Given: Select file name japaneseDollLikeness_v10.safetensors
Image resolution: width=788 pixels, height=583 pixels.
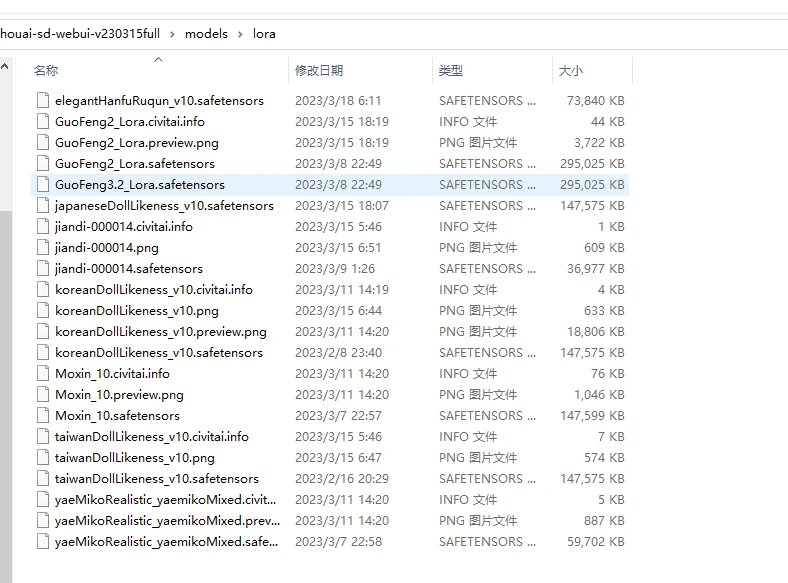Looking at the screenshot, I should (x=164, y=206).
